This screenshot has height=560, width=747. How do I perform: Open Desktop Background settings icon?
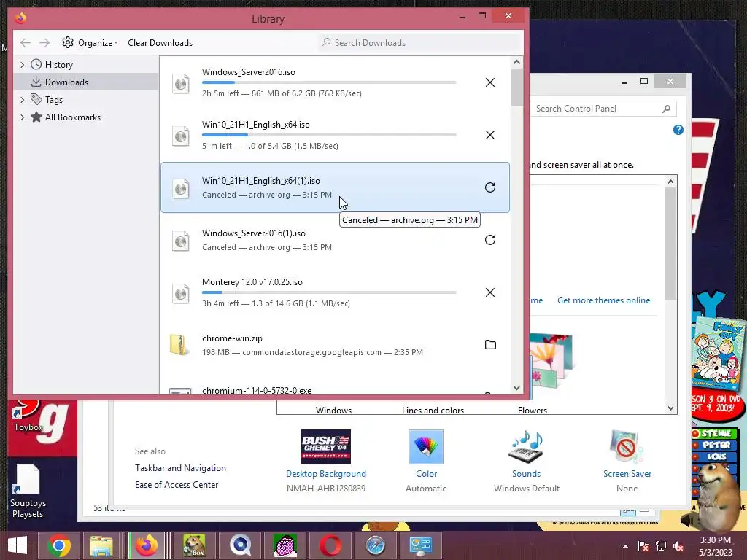pos(326,447)
